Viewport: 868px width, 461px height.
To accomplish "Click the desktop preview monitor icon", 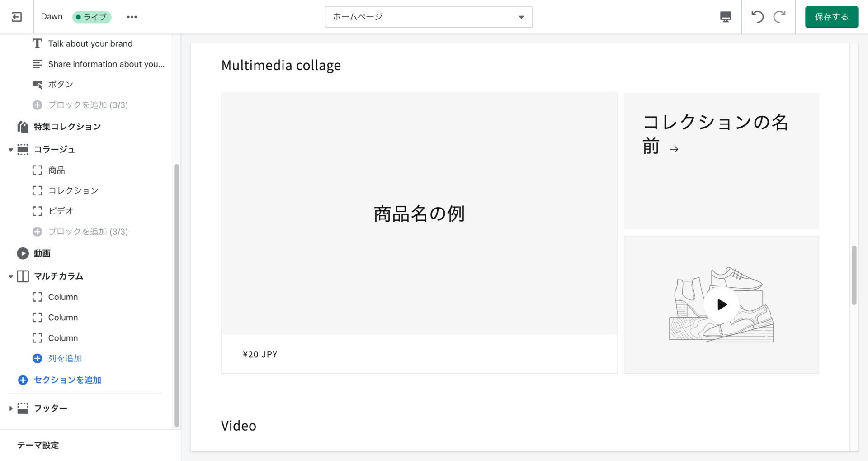I will (725, 17).
